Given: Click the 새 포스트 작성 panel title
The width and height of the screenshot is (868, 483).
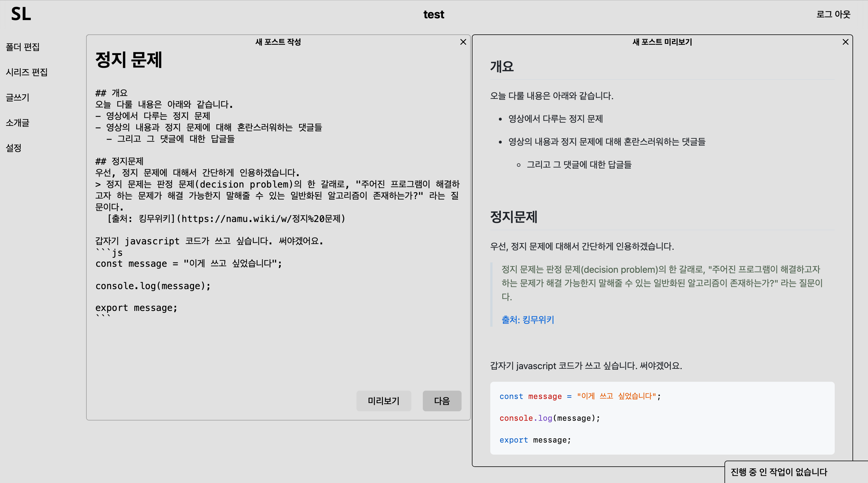Looking at the screenshot, I should (x=278, y=42).
